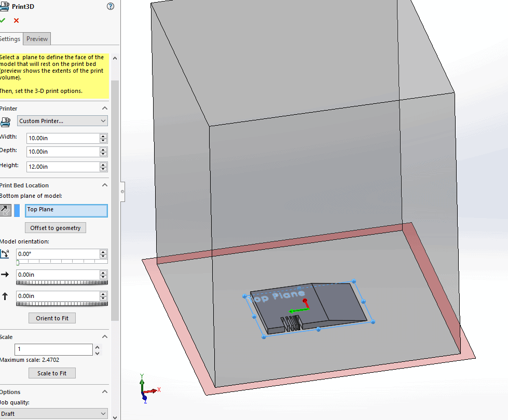Viewport: 508px width, 420px height.
Task: Click the Orient to Fit button
Action: 52,318
